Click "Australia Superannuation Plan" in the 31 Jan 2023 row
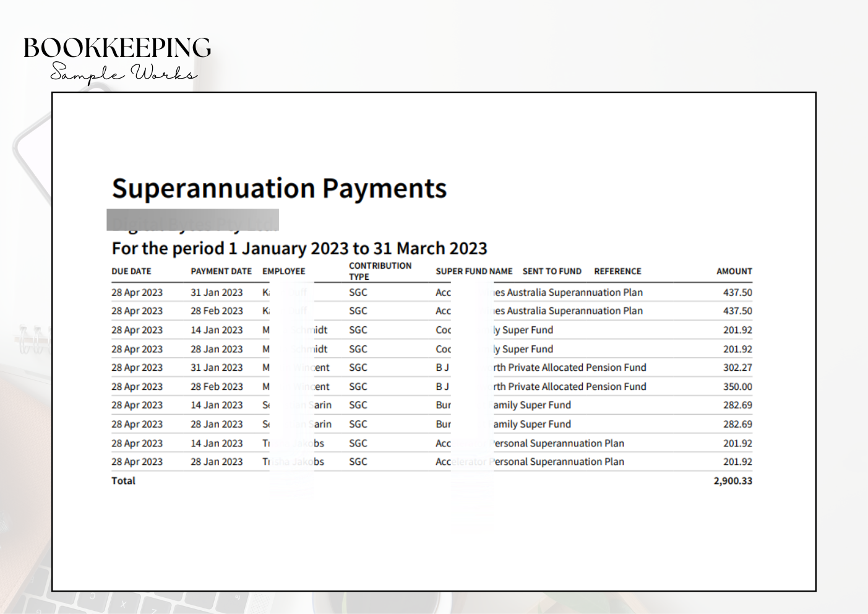 [x=575, y=293]
